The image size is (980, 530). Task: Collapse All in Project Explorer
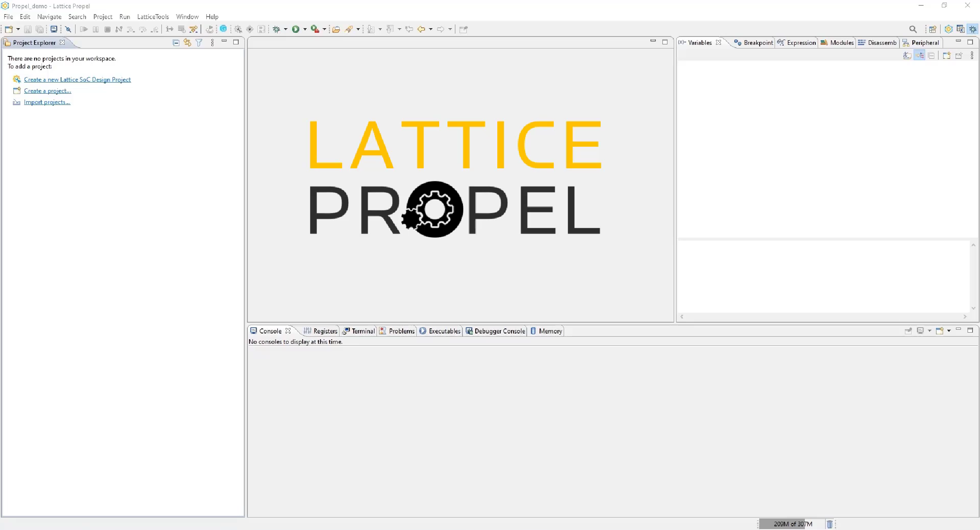click(176, 42)
